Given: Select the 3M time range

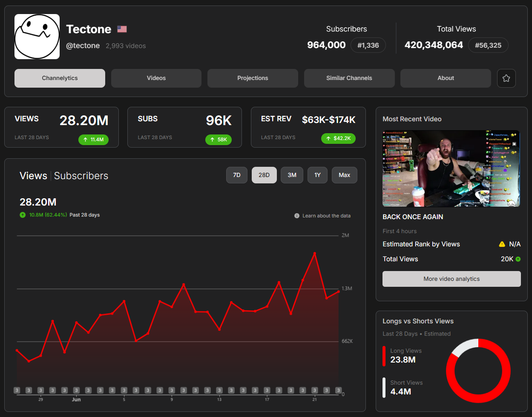Looking at the screenshot, I should [292, 175].
